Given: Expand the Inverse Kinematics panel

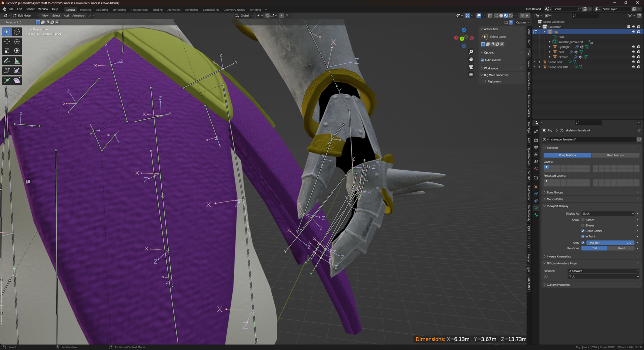Looking at the screenshot, I should coord(591,256).
